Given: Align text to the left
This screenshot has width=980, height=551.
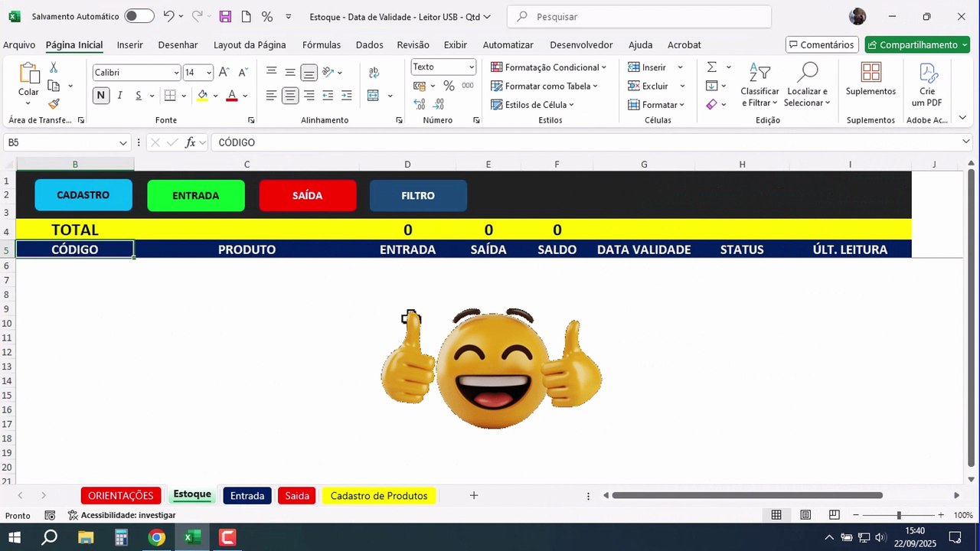Looking at the screenshot, I should point(271,96).
